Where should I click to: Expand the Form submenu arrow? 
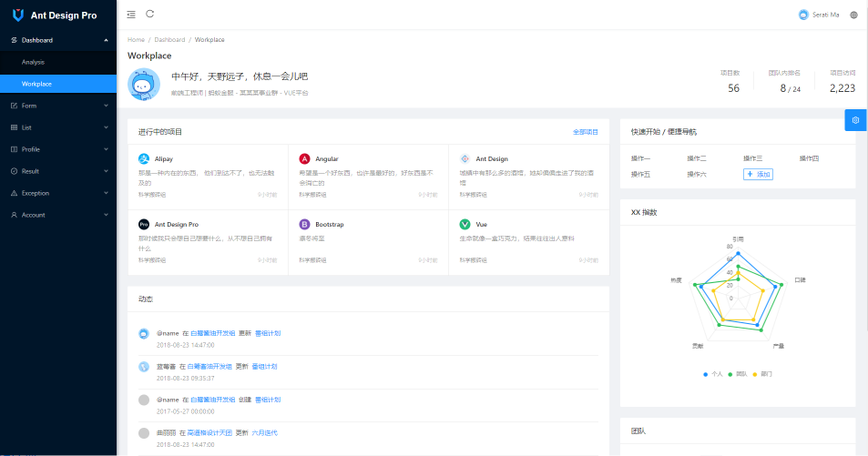(106, 106)
